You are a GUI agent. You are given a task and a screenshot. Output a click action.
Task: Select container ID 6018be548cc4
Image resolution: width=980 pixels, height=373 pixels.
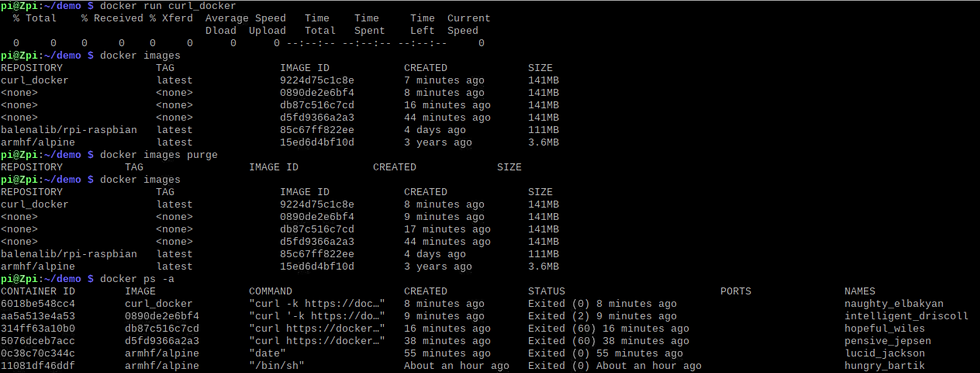pyautogui.click(x=38, y=304)
